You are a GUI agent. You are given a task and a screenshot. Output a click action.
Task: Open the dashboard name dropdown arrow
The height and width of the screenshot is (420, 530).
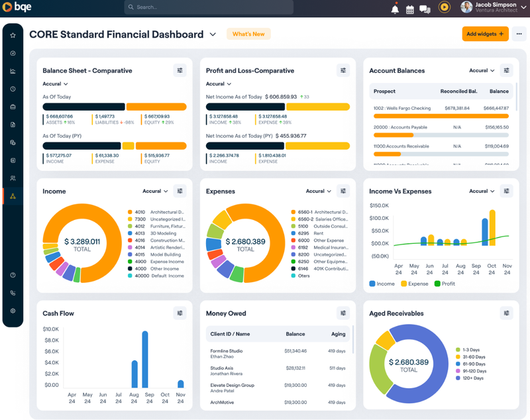pos(212,34)
